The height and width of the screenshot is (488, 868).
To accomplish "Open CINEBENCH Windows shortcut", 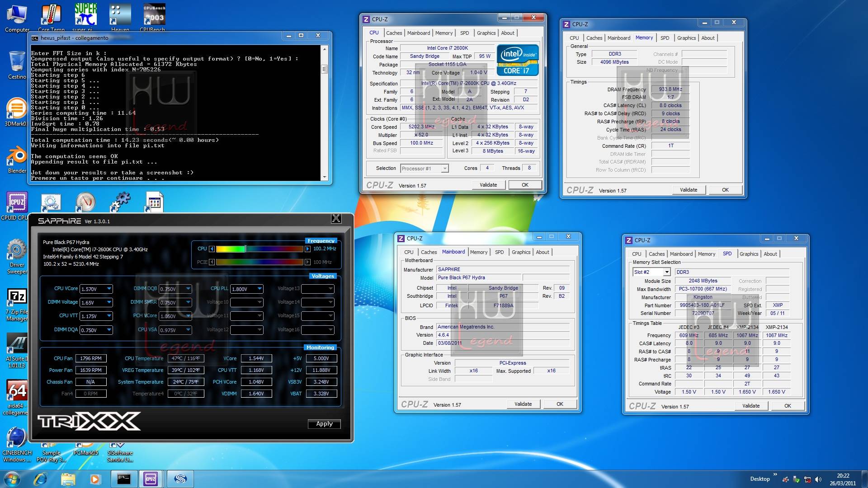I will click(x=17, y=445).
